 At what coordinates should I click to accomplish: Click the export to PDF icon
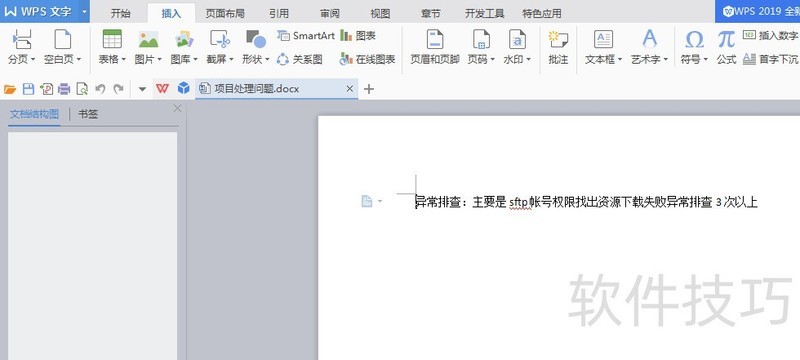click(x=46, y=89)
